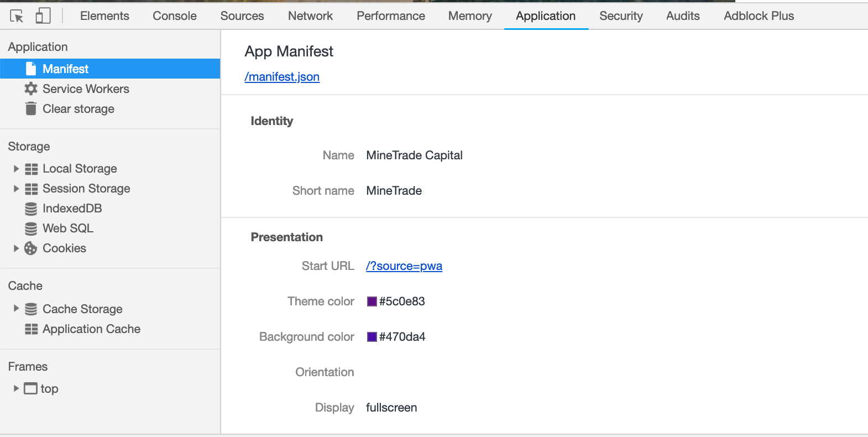
Task: Click the App Manifest heading
Action: point(289,51)
